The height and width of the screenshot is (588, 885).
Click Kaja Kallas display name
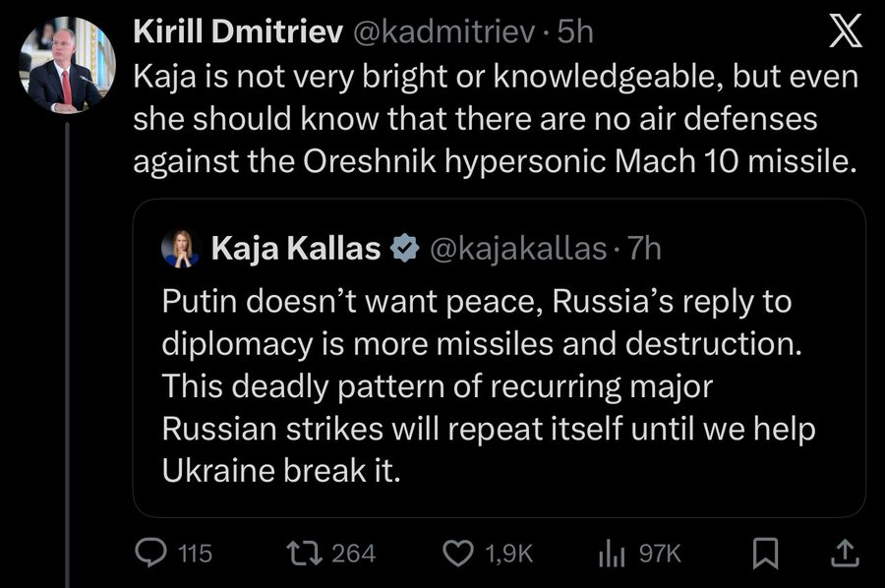295,250
